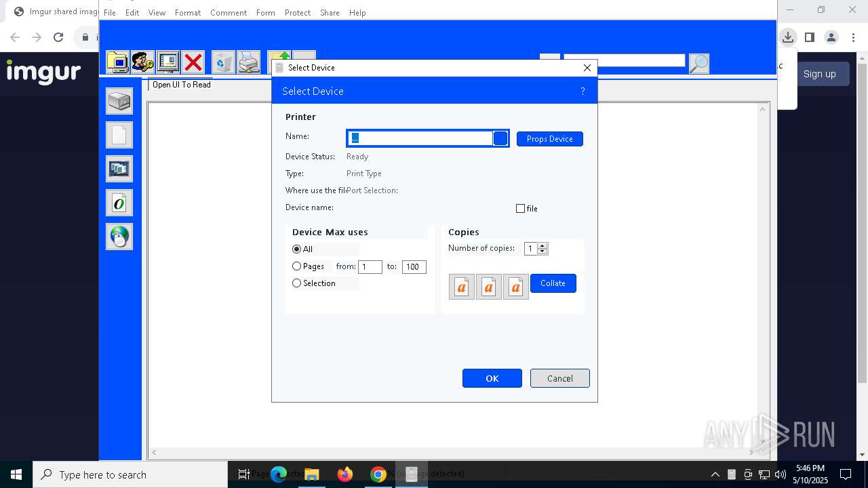Expand the printer Name dropdown arrow
Image resolution: width=868 pixels, height=488 pixels.
[x=500, y=138]
